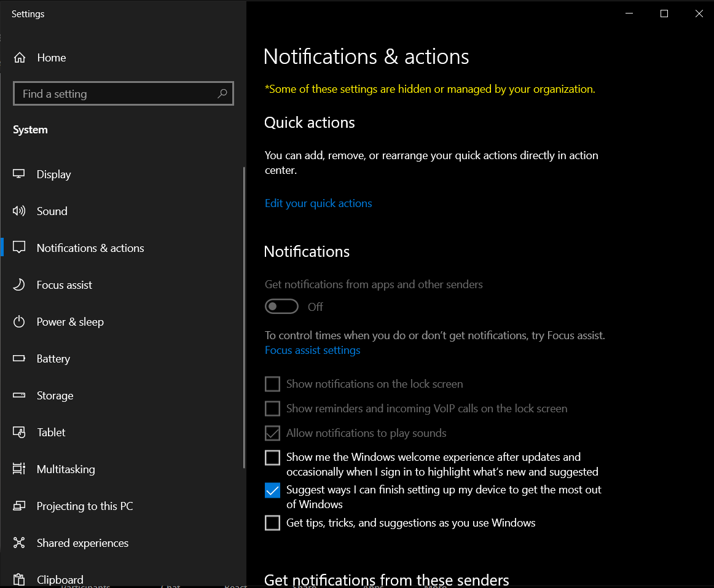Select Focus assist in the sidebar
This screenshot has height=588, width=714.
tap(64, 285)
